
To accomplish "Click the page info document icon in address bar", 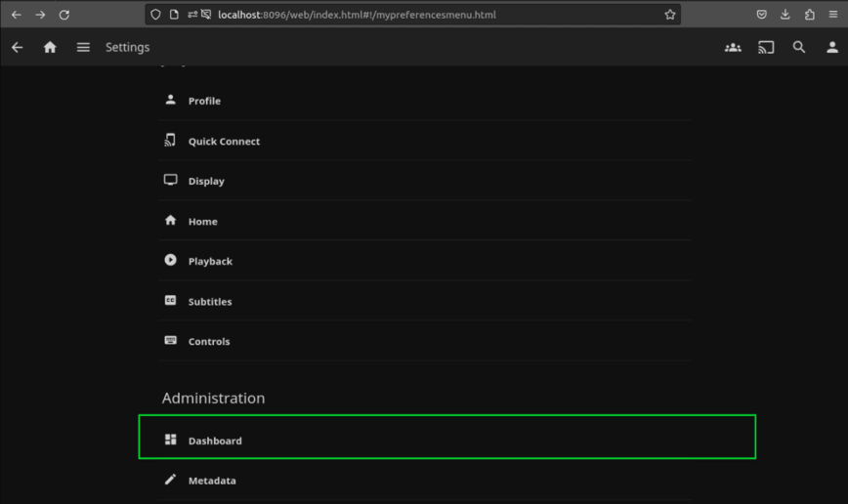I will (174, 15).
